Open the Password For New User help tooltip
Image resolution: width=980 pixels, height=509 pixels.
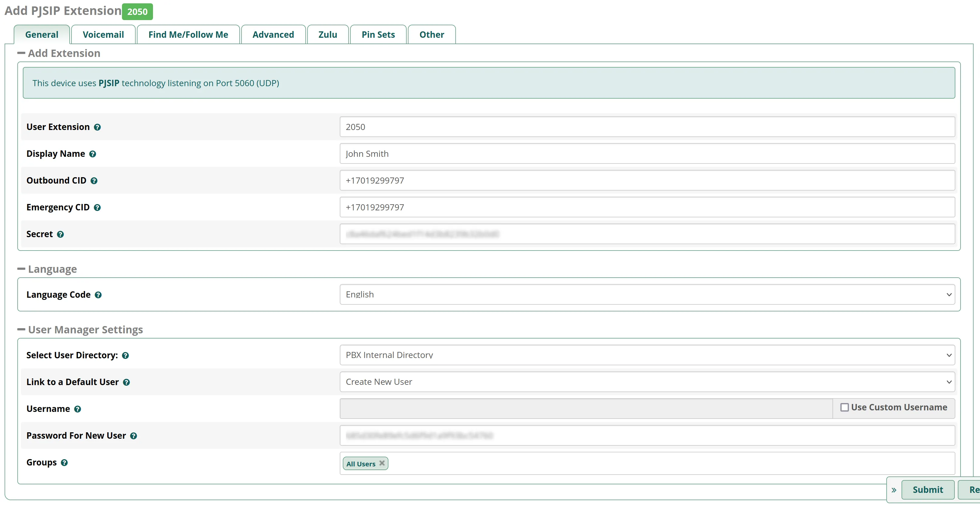click(134, 436)
